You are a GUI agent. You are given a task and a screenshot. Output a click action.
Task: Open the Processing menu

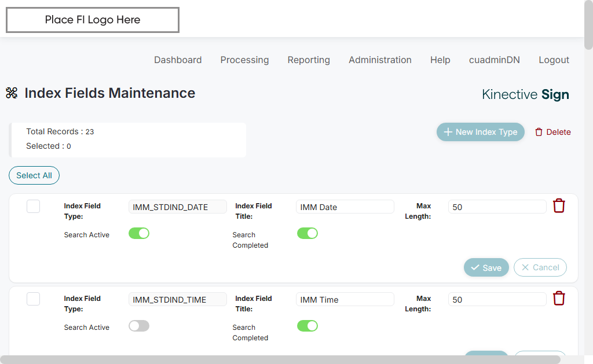click(x=244, y=60)
